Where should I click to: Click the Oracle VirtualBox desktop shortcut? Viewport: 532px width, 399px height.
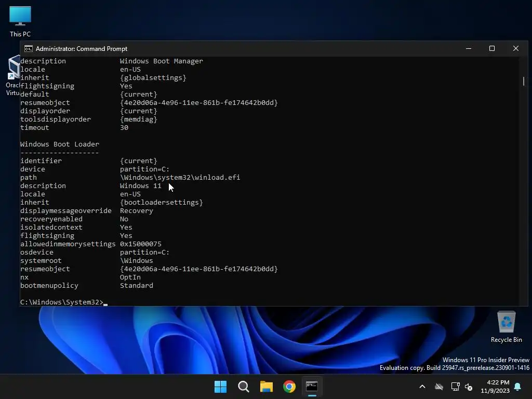[12, 76]
